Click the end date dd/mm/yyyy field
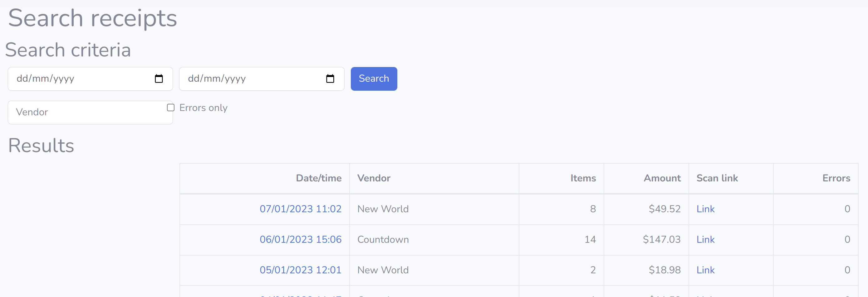Screen dimensions: 868x297 tap(262, 79)
